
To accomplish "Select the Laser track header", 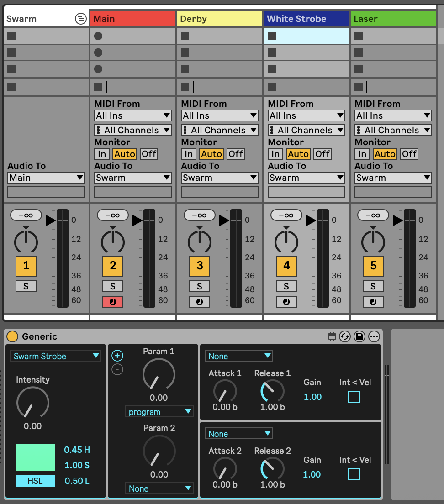I will (393, 19).
